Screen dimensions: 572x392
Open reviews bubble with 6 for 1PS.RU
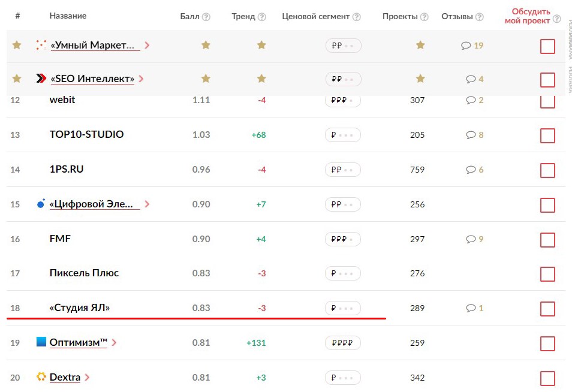point(475,170)
